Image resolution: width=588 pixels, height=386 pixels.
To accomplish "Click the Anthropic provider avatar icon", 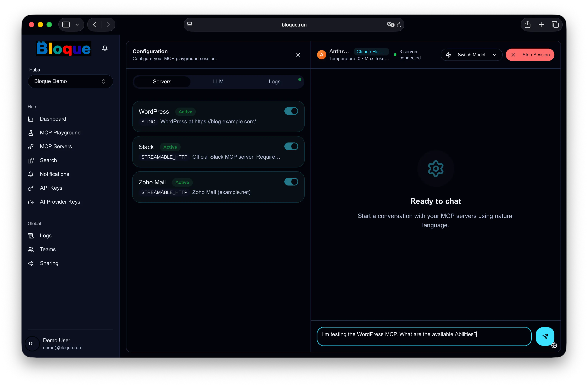I will tap(321, 55).
